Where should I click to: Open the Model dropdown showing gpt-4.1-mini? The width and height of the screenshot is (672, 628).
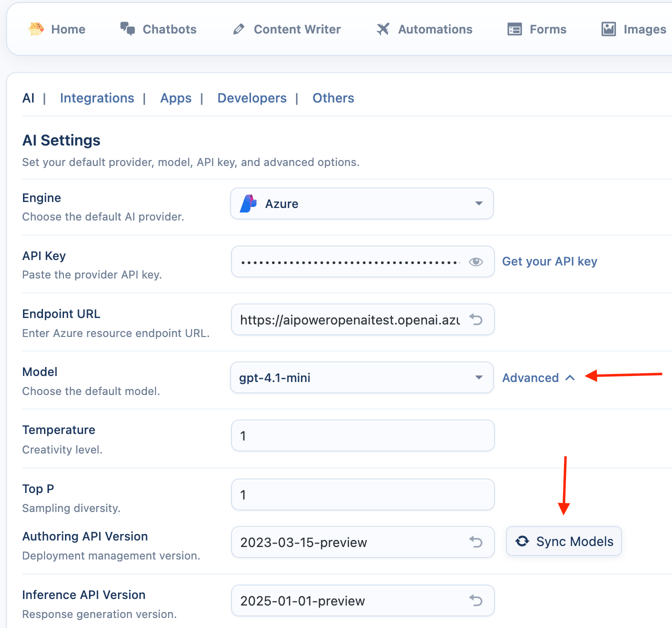(x=361, y=377)
